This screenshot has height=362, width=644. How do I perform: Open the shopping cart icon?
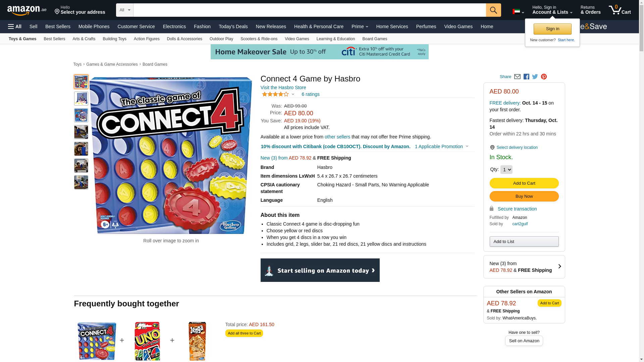pyautogui.click(x=620, y=10)
